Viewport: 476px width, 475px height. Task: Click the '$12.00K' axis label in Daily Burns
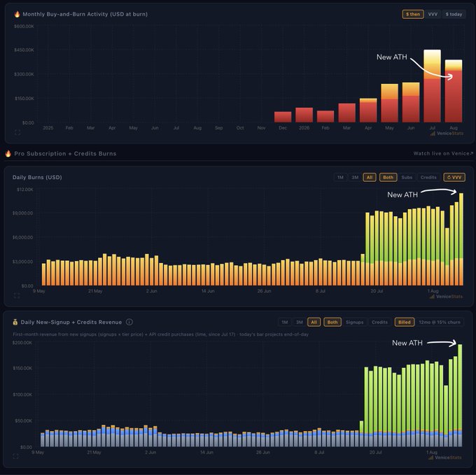(x=25, y=190)
